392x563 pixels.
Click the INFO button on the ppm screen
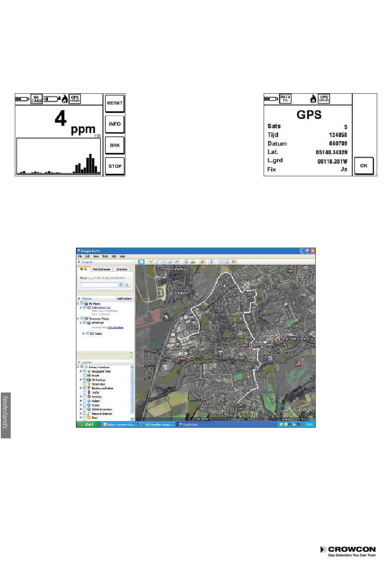point(115,124)
